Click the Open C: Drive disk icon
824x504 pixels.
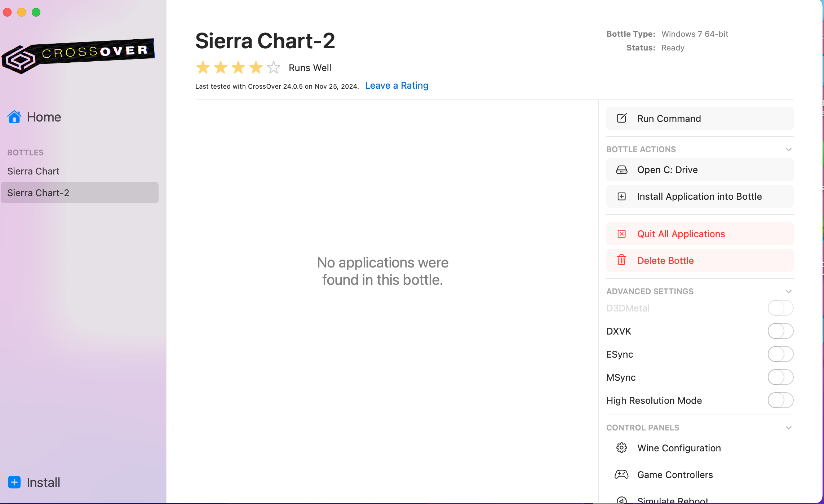pos(621,170)
